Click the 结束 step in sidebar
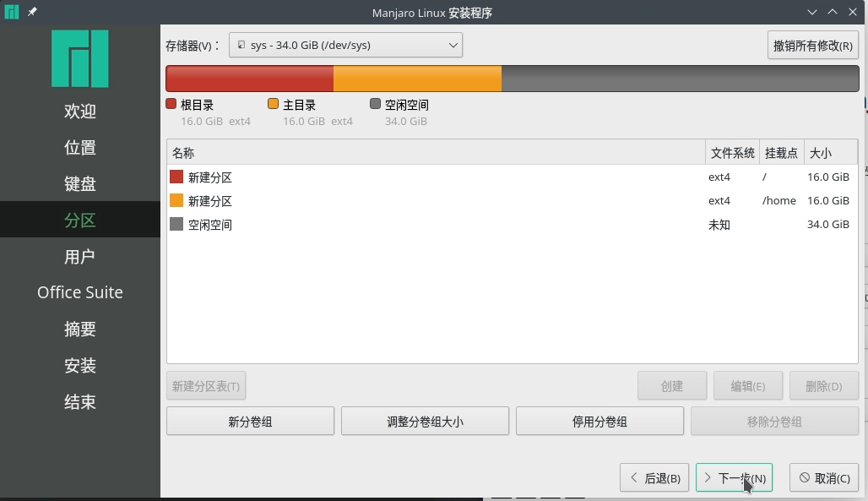Screen dimensions: 868x501 coord(80,402)
